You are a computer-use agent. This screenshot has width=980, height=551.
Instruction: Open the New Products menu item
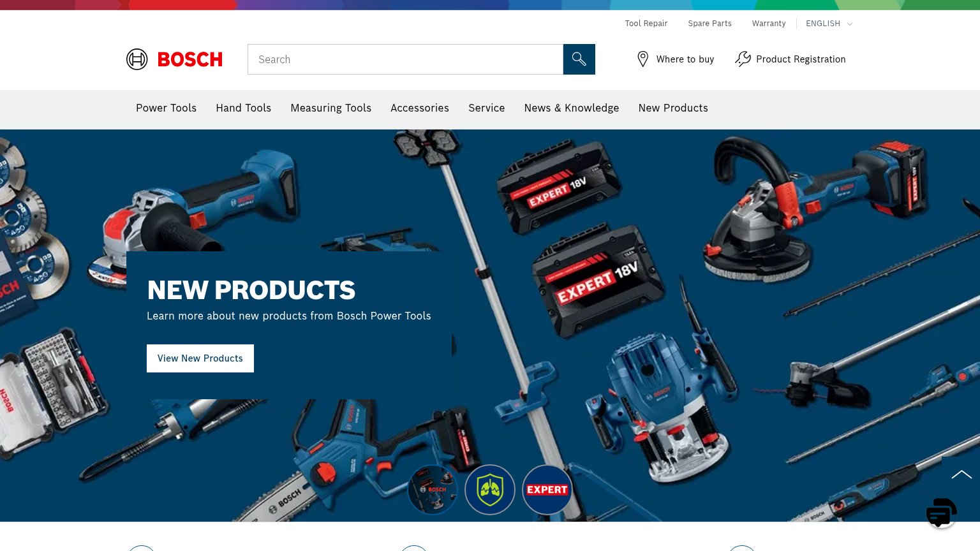[673, 108]
